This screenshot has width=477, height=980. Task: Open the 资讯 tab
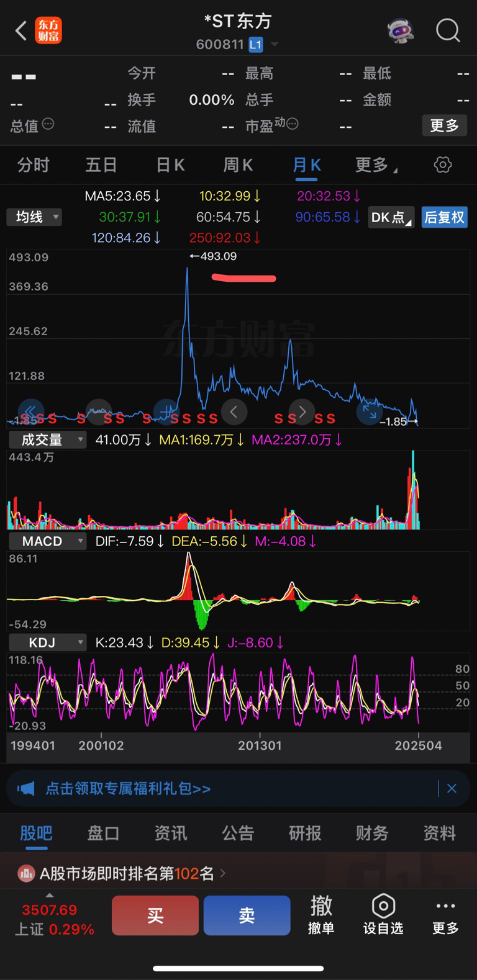point(171,833)
